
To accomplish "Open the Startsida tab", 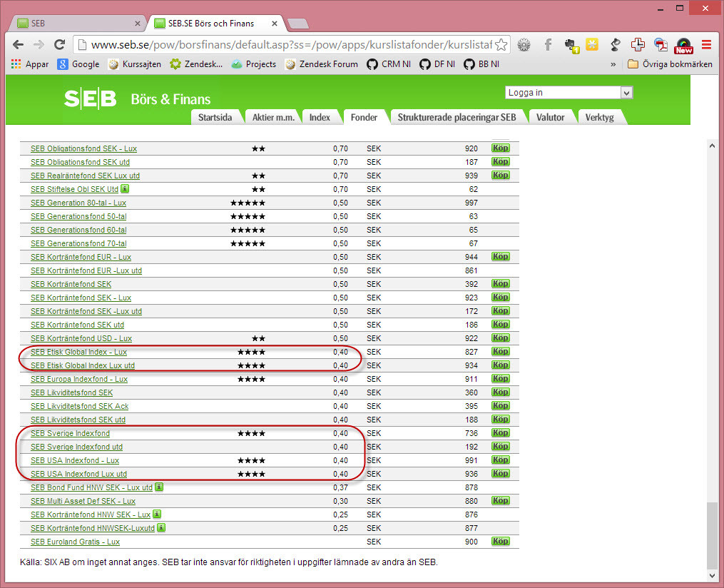I will (215, 117).
